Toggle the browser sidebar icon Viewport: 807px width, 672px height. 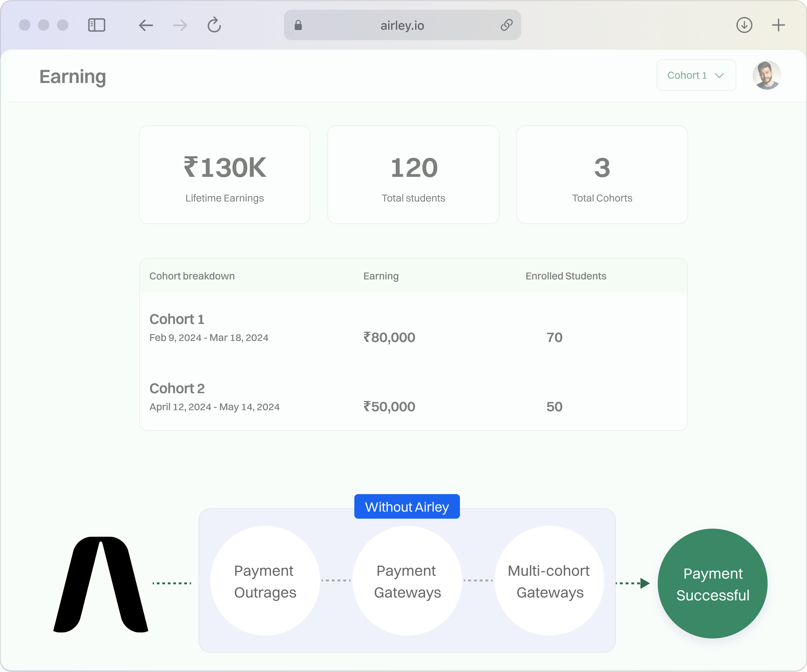pos(96,25)
